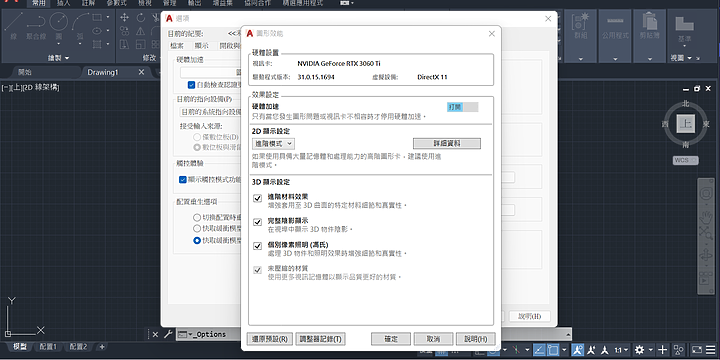Open the Hatch tool flyout arrow

[108, 44]
